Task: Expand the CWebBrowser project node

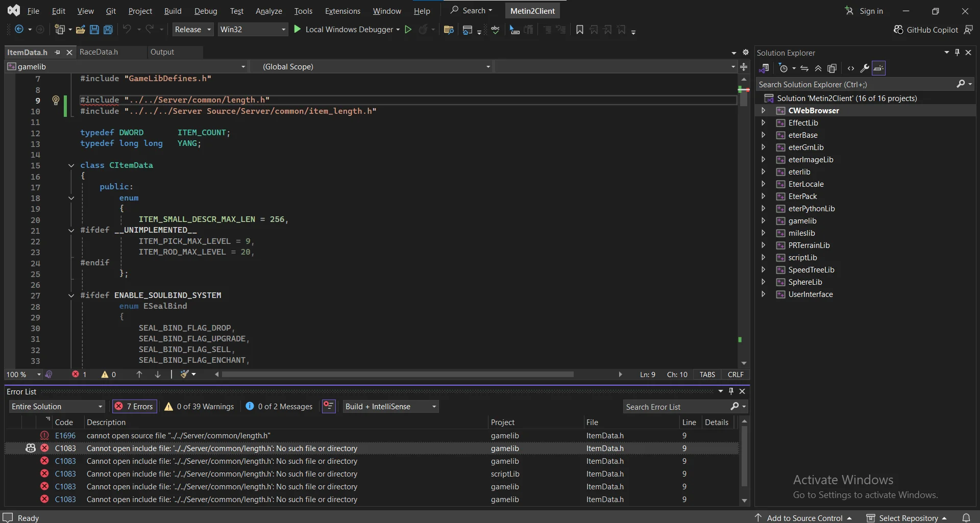Action: (x=763, y=110)
